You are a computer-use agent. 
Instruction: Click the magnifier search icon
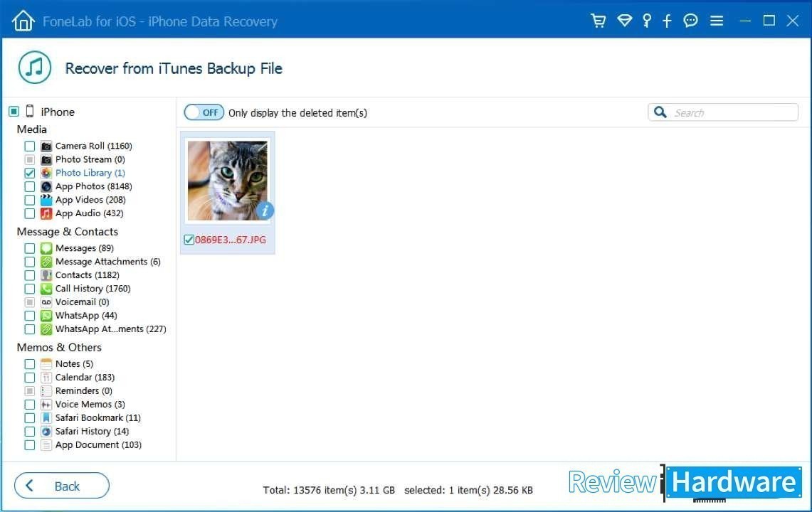tap(660, 112)
